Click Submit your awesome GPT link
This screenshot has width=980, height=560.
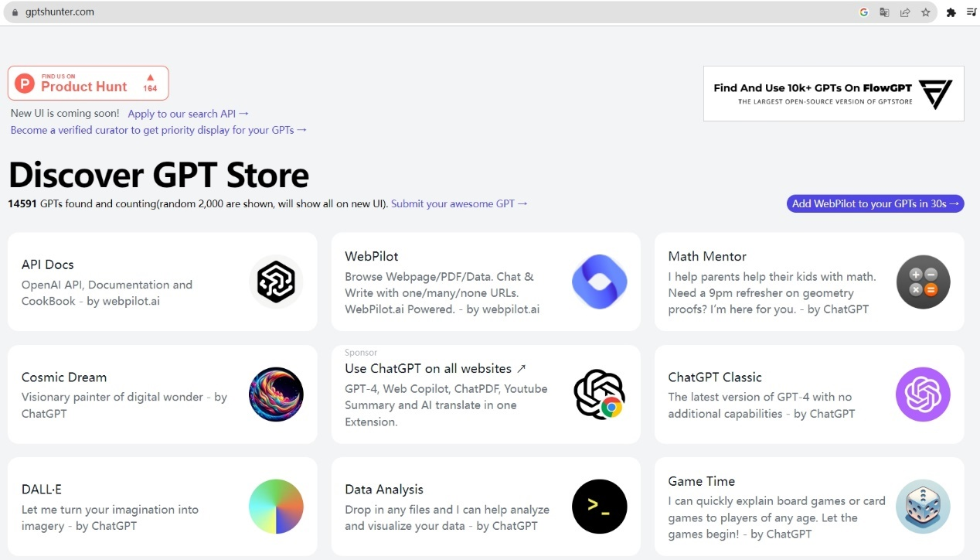(459, 203)
